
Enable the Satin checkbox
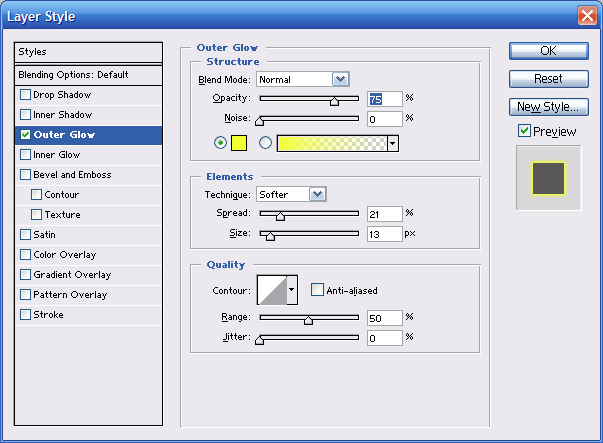[25, 235]
